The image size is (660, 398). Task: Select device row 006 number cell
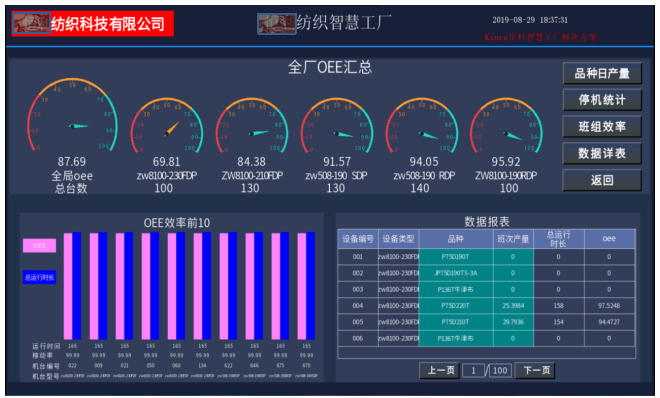click(358, 339)
